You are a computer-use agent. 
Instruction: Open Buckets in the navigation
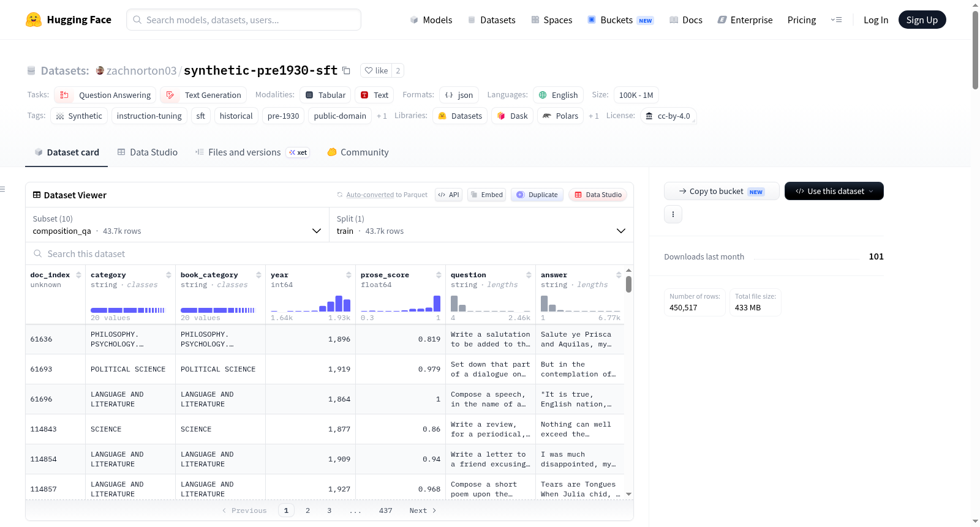[x=620, y=20]
